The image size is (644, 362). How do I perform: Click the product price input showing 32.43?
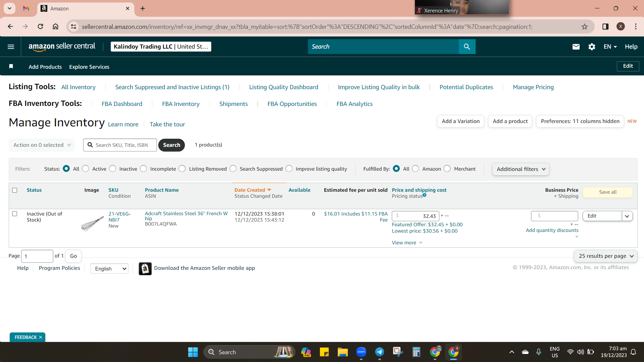click(416, 216)
